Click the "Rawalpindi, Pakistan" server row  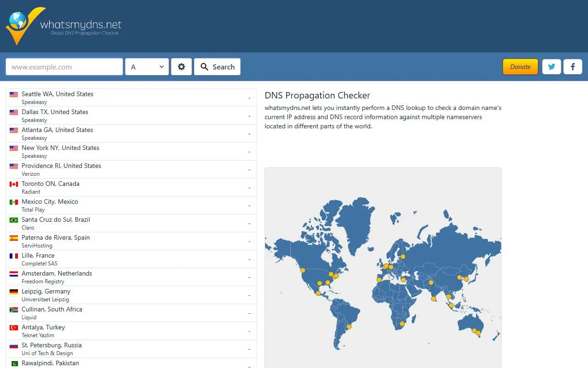(131, 363)
